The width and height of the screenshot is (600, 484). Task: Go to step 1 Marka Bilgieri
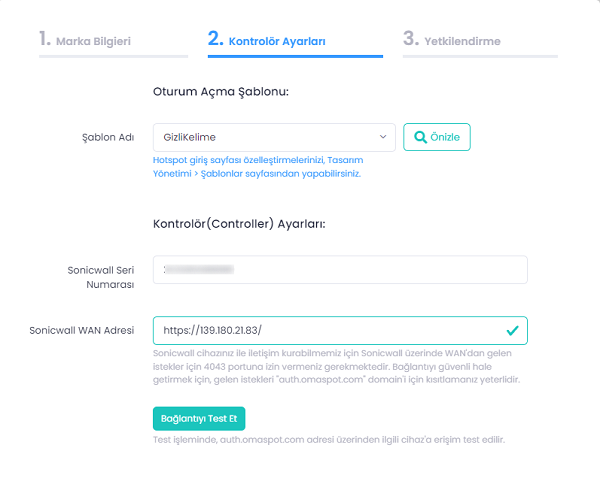pos(85,40)
